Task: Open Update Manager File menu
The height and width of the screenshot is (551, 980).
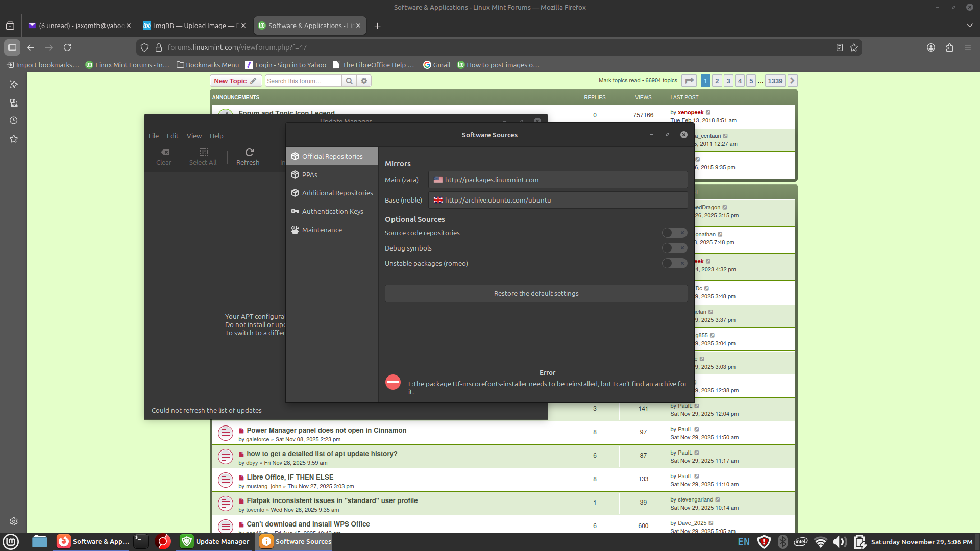Action: [x=154, y=136]
